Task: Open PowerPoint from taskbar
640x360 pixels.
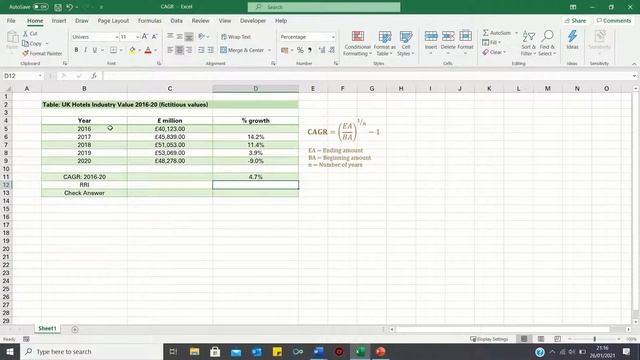Action: pos(380,351)
